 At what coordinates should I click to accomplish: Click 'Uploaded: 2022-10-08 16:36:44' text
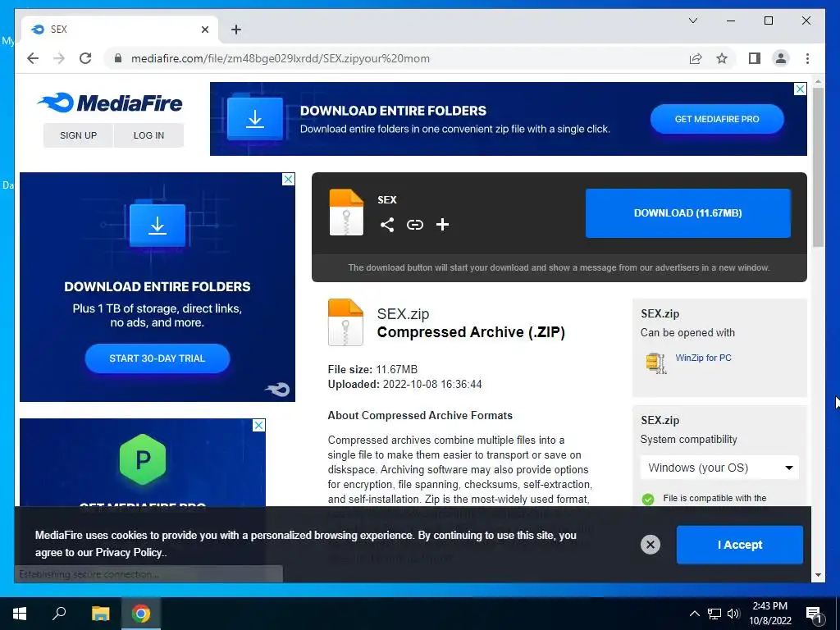point(404,384)
